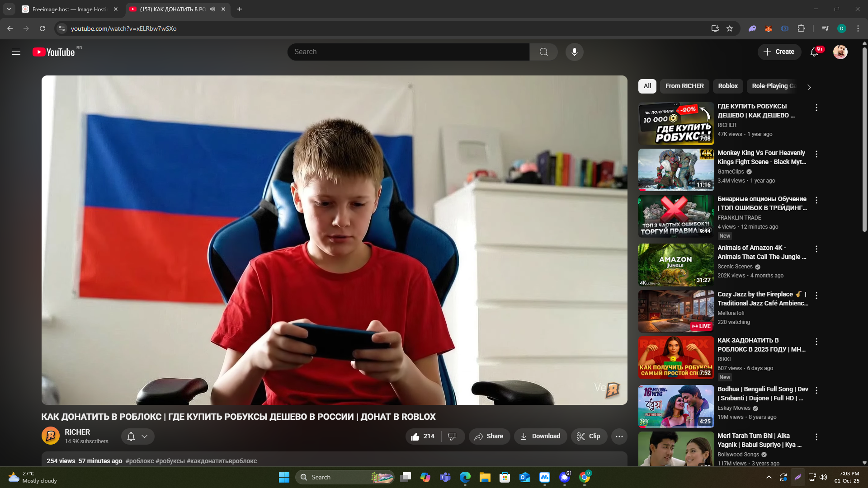Open the account avatar menu

840,52
